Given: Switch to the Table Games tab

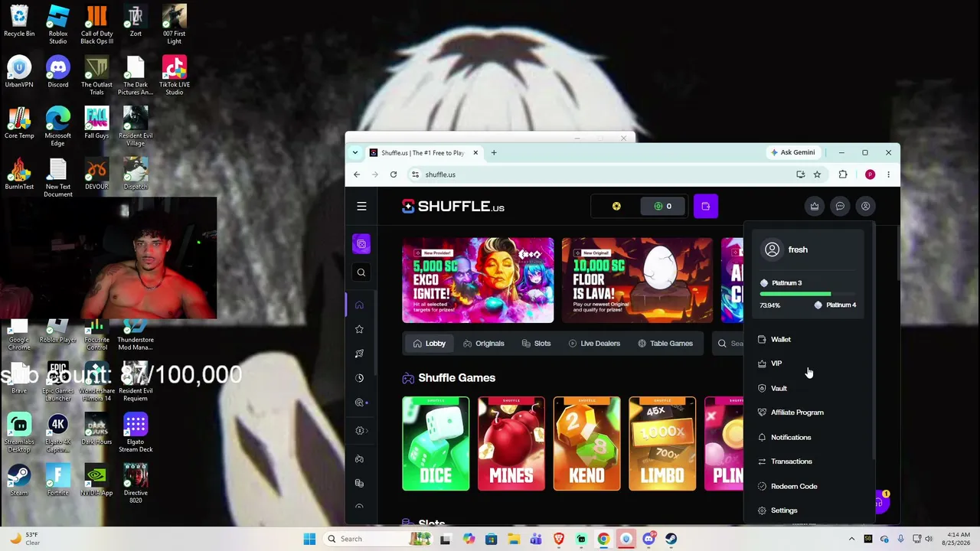Looking at the screenshot, I should [x=665, y=344].
